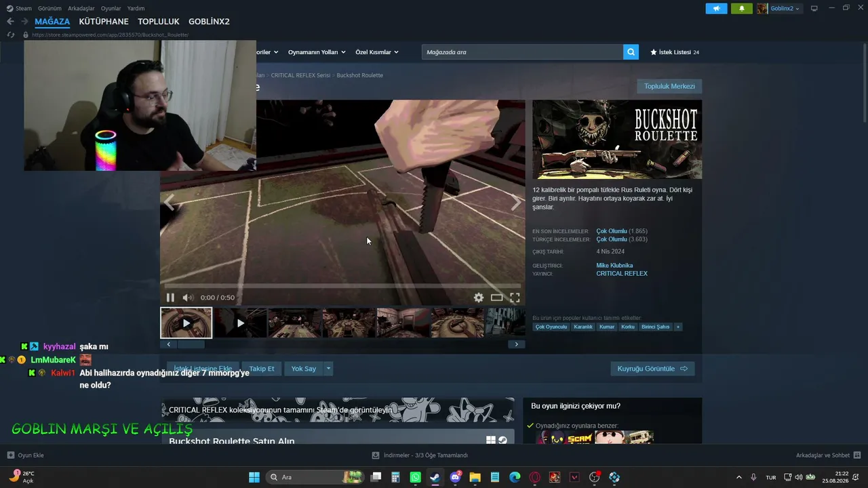Open the green notifications bell

(x=741, y=8)
